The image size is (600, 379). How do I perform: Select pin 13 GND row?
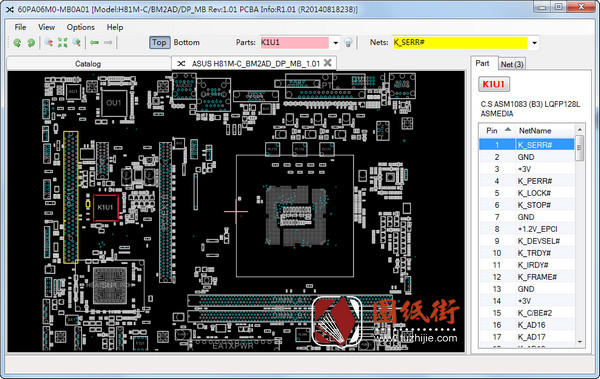click(x=527, y=289)
